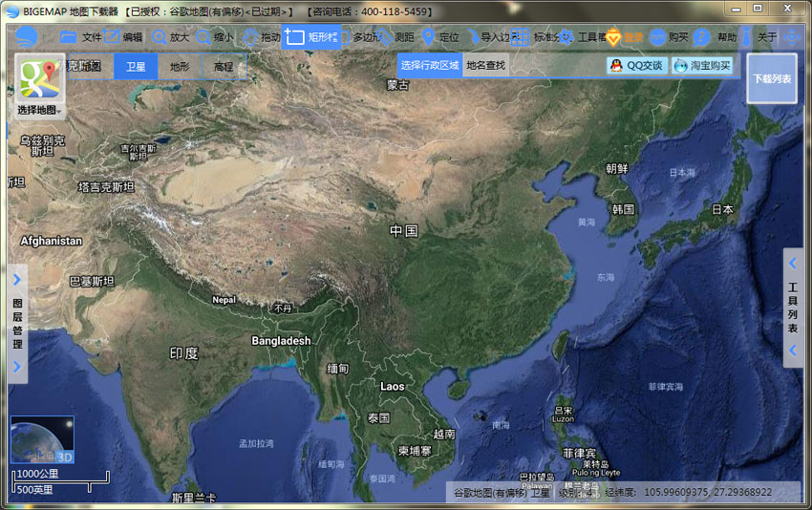Expand 图层管理 panel with top arrow
The height and width of the screenshot is (510, 812).
pyautogui.click(x=17, y=280)
